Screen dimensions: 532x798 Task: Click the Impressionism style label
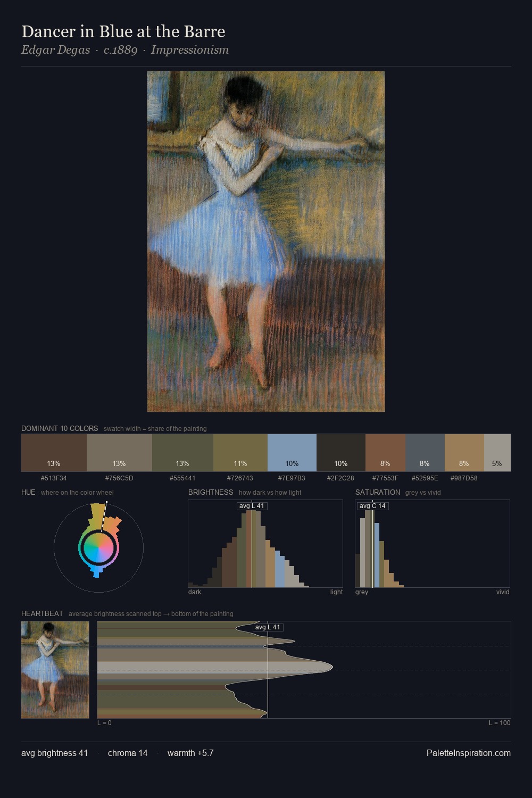click(190, 50)
